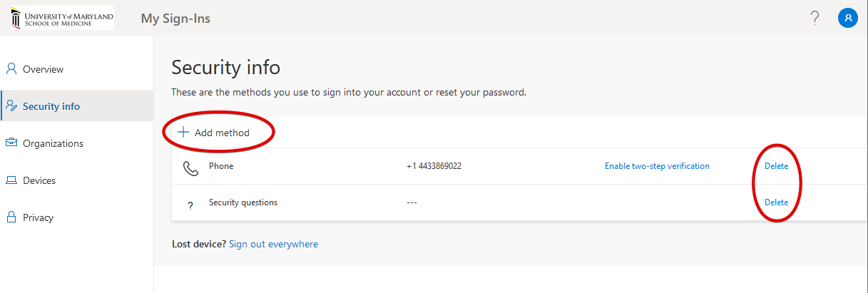This screenshot has width=868, height=293.
Task: Click the Security info key-person icon
Action: coord(11,106)
